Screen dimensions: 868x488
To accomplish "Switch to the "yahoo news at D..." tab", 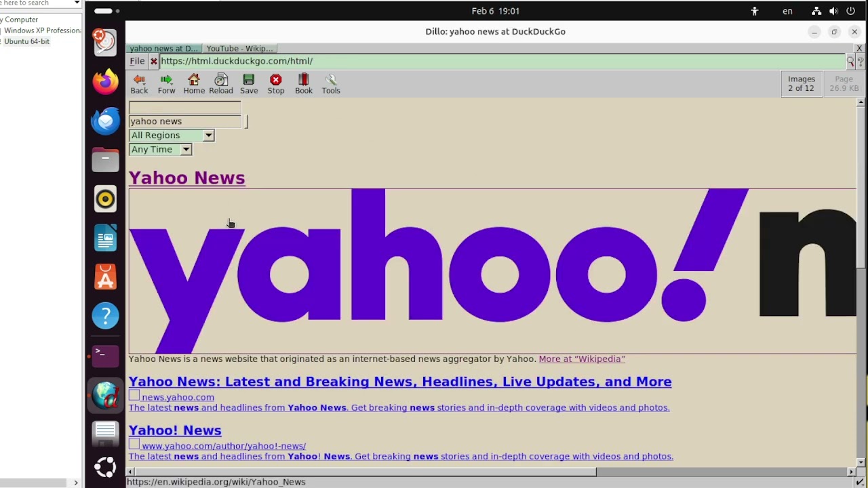I will pos(163,48).
